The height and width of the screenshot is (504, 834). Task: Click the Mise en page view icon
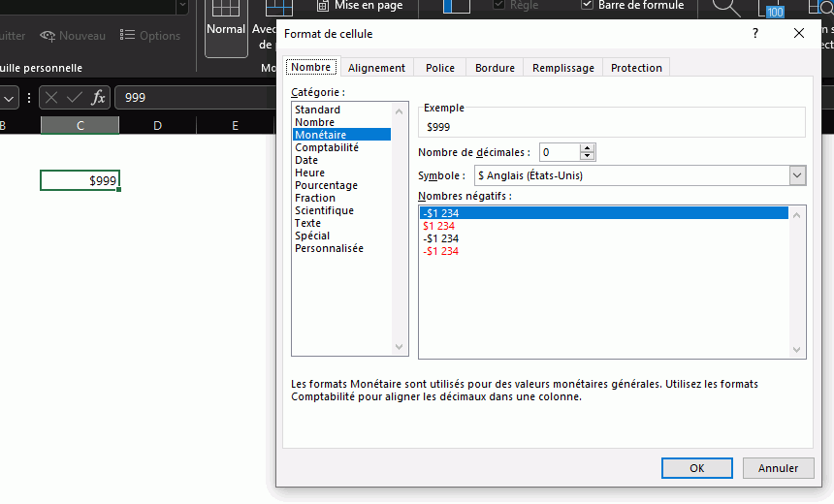323,6
